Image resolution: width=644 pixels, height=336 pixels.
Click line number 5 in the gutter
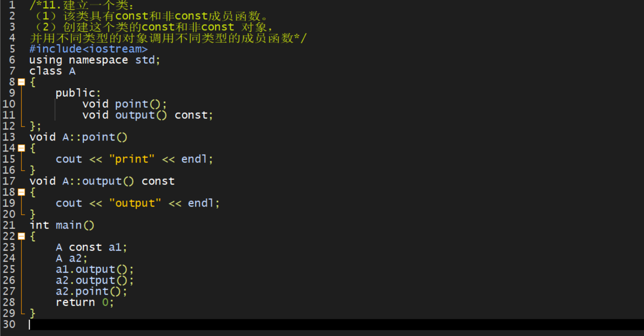12,49
